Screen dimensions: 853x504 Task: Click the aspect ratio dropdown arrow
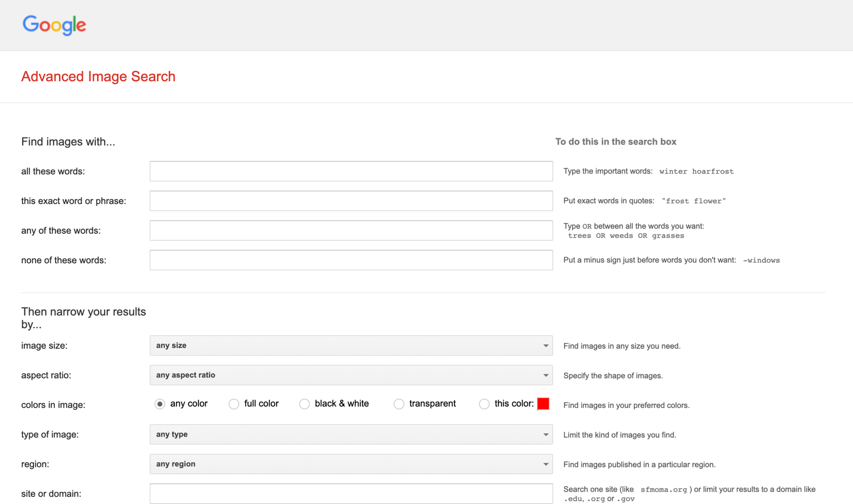click(545, 375)
